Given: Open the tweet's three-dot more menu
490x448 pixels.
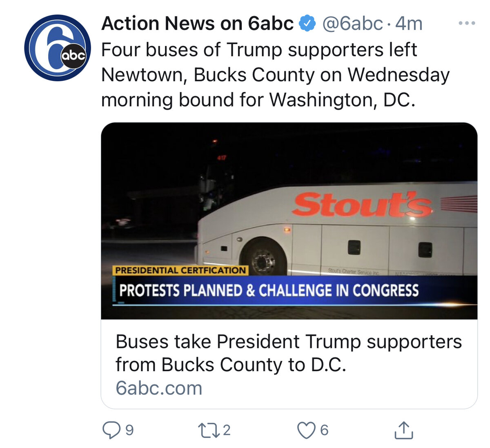Looking at the screenshot, I should (x=467, y=23).
